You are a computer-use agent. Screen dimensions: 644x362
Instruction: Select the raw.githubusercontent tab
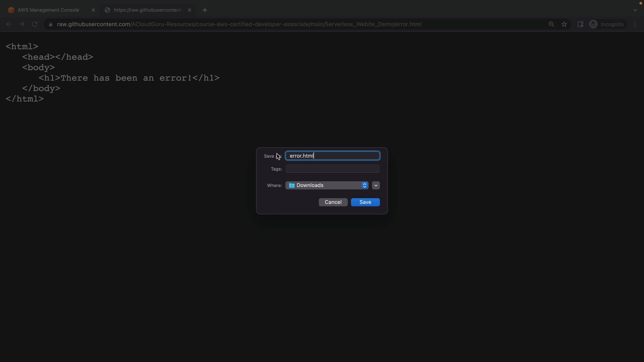coord(148,10)
